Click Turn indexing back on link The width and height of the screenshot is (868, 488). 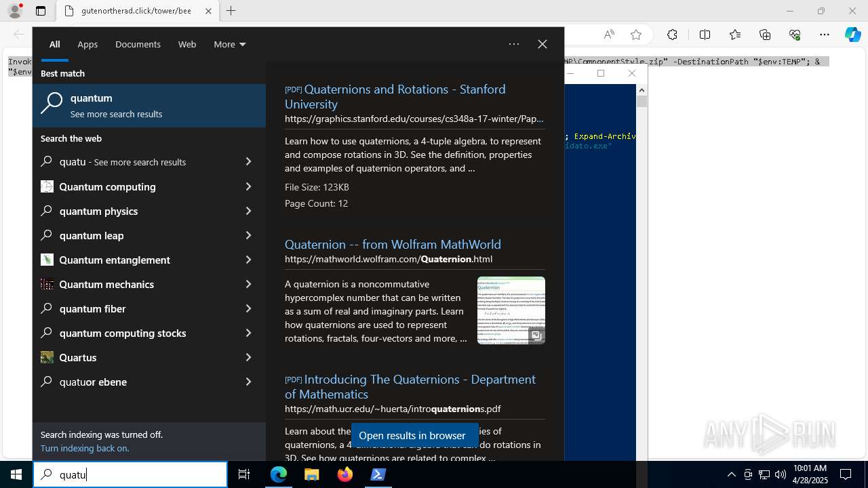coord(85,448)
